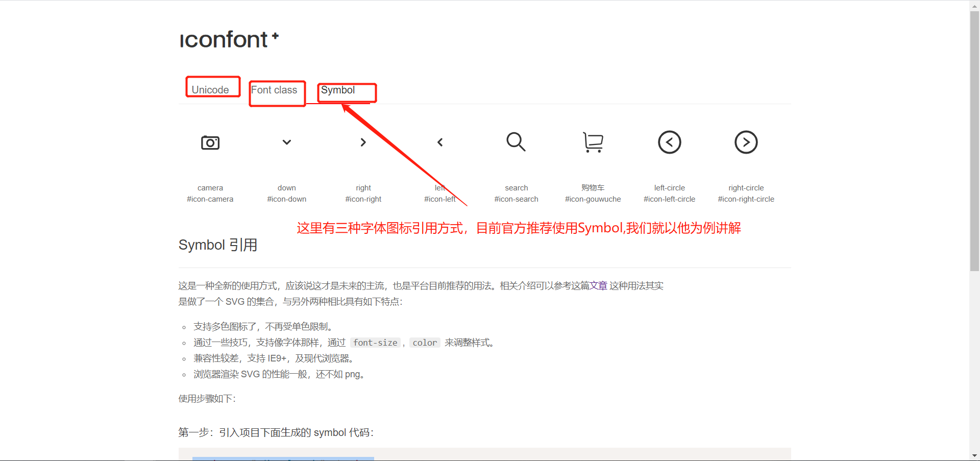Click the #icon-right code text
The height and width of the screenshot is (461, 980).
click(363, 199)
